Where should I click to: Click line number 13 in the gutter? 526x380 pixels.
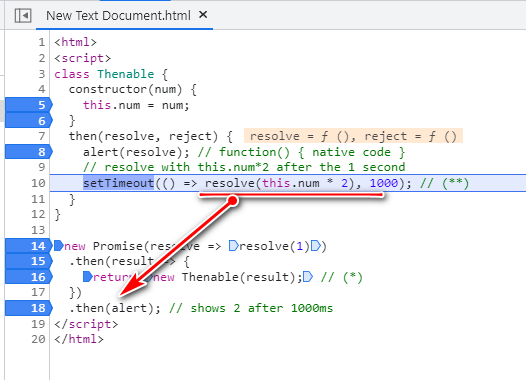(x=38, y=230)
